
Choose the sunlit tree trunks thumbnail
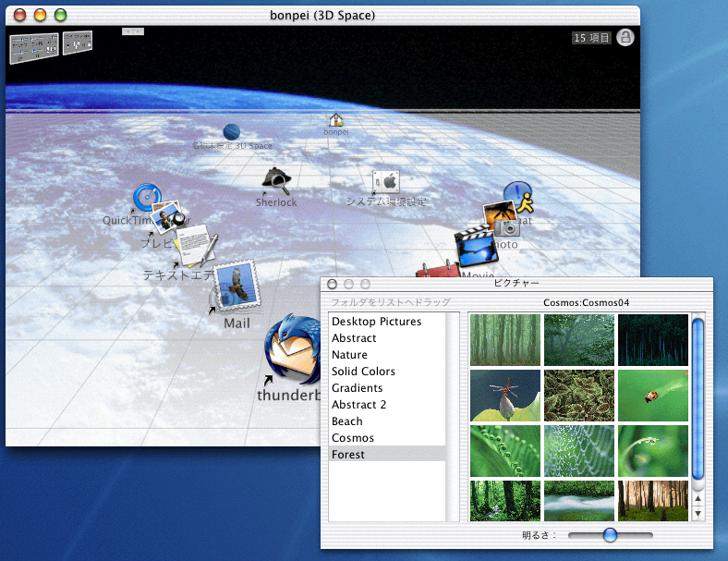pyautogui.click(x=653, y=501)
